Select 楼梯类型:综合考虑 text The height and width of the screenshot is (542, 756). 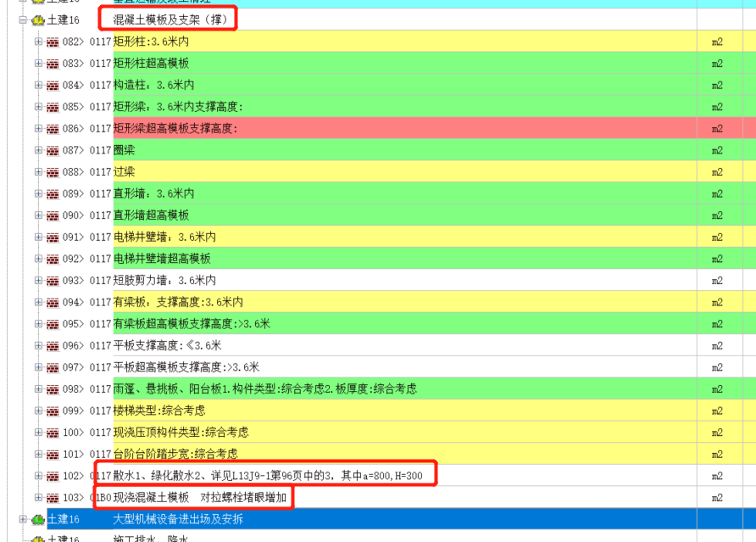159,411
